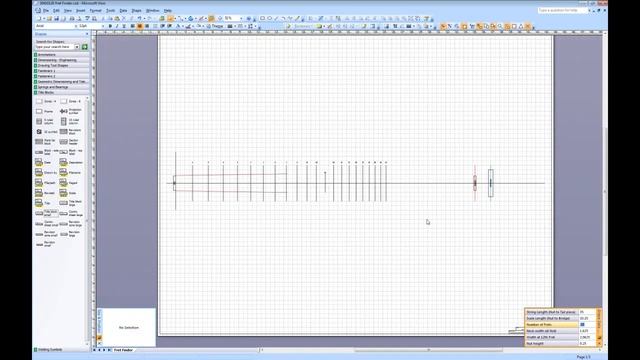Toggle Align Right text alignment
Screen dimensions: 640x360
click(147, 26)
